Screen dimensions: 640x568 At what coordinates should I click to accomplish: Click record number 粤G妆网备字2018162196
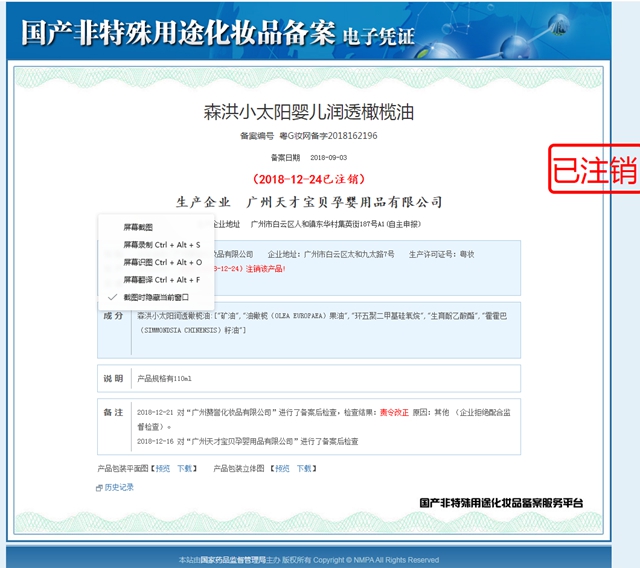(328, 136)
